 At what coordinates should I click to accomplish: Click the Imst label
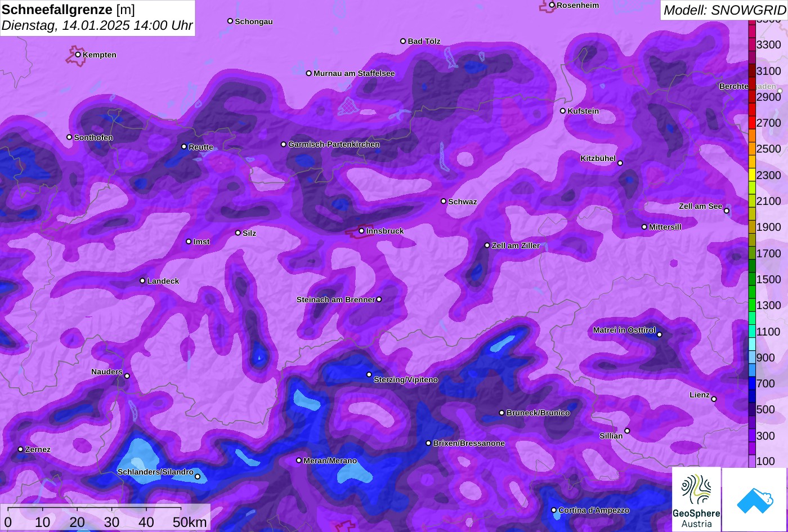[201, 242]
